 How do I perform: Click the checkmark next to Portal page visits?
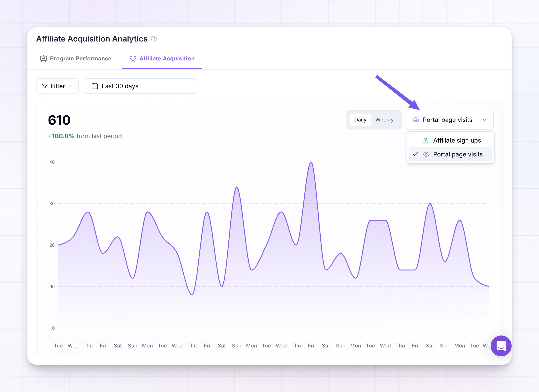click(x=415, y=154)
